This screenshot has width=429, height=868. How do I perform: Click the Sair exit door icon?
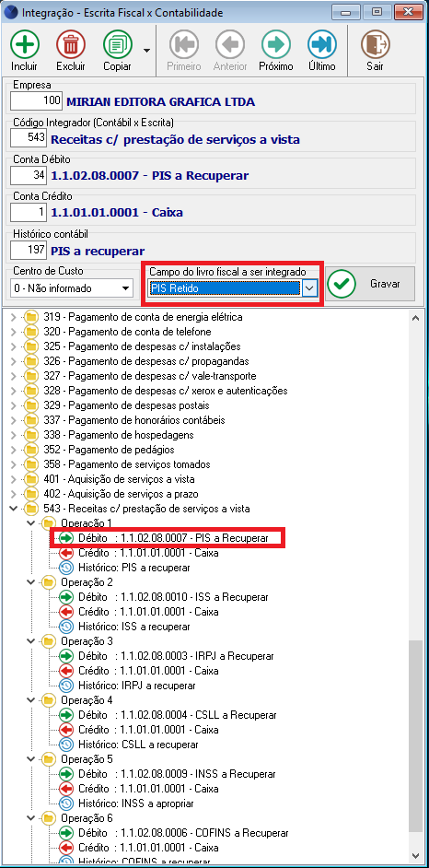click(375, 44)
